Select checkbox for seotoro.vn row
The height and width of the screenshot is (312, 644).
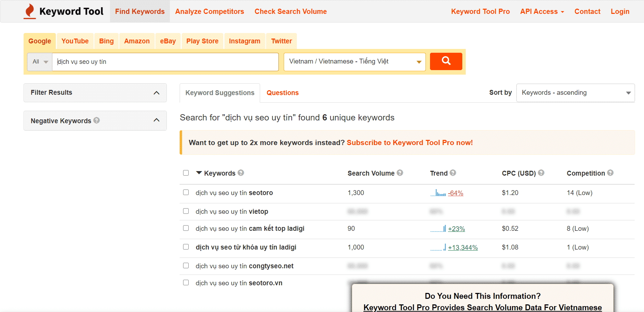[x=186, y=283]
